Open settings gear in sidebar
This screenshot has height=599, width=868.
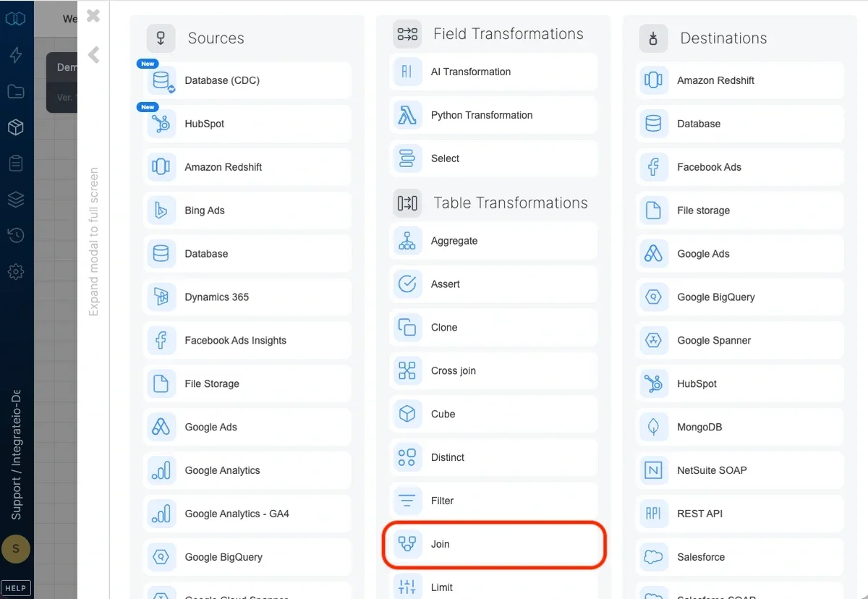[15, 272]
